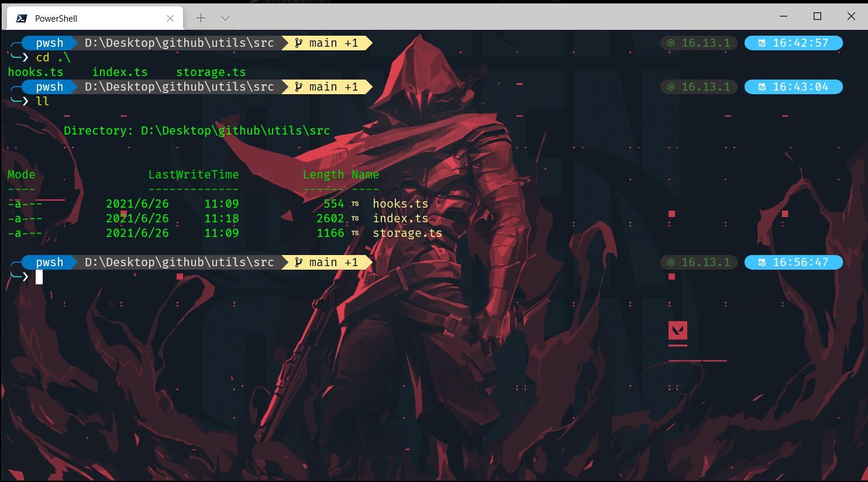Select hooks.ts in the directory listing
The width and height of the screenshot is (868, 482).
pyautogui.click(x=400, y=204)
